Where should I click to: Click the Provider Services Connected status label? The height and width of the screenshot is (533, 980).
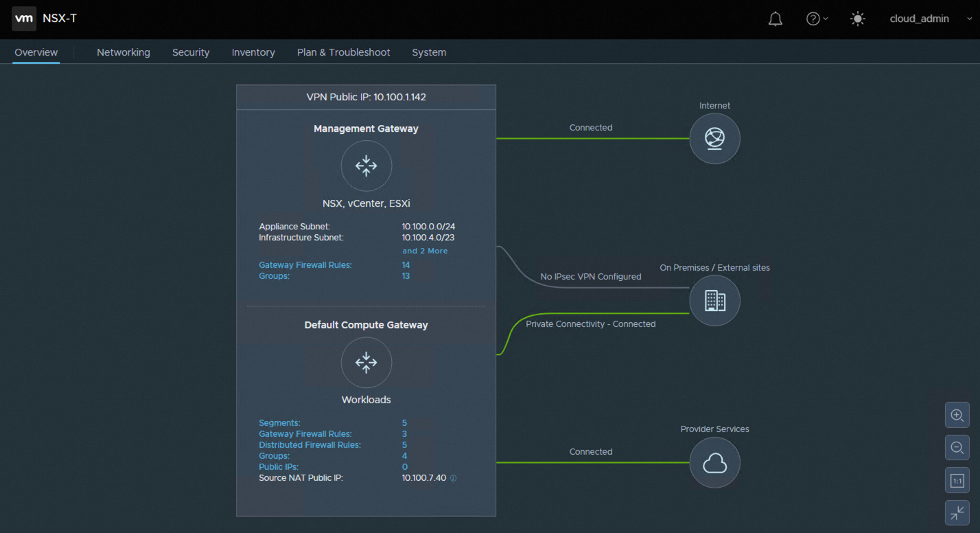591,452
